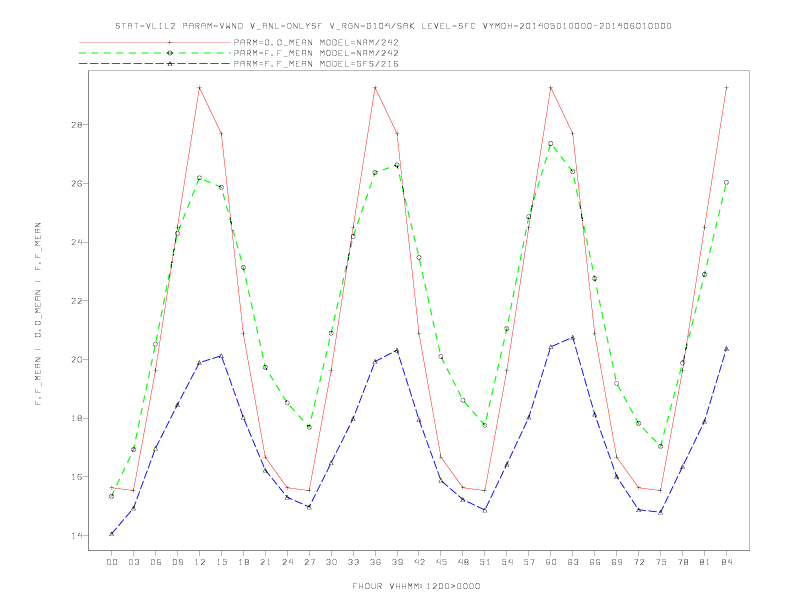The width and height of the screenshot is (792, 612).
Task: Click the x-axis tick label 00
Action: (x=112, y=562)
